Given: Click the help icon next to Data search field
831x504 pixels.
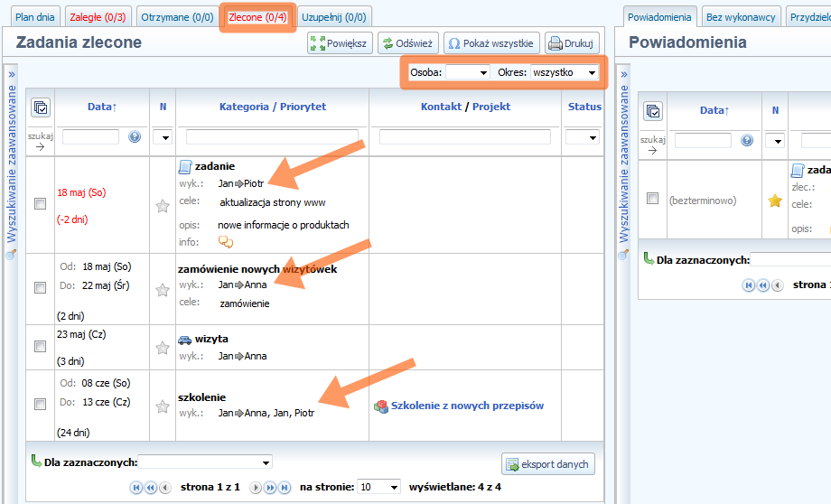Looking at the screenshot, I should 135,137.
